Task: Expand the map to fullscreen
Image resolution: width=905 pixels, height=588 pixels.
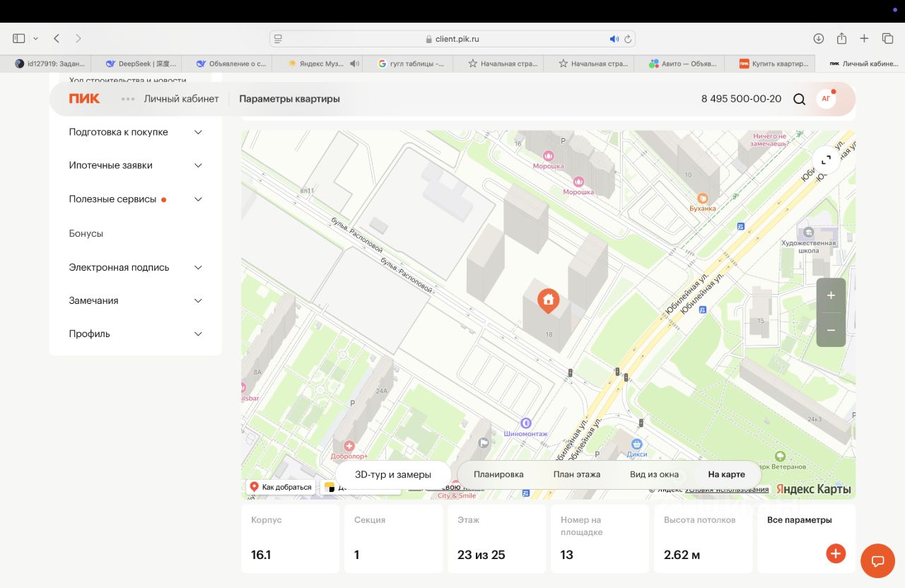Action: click(826, 160)
